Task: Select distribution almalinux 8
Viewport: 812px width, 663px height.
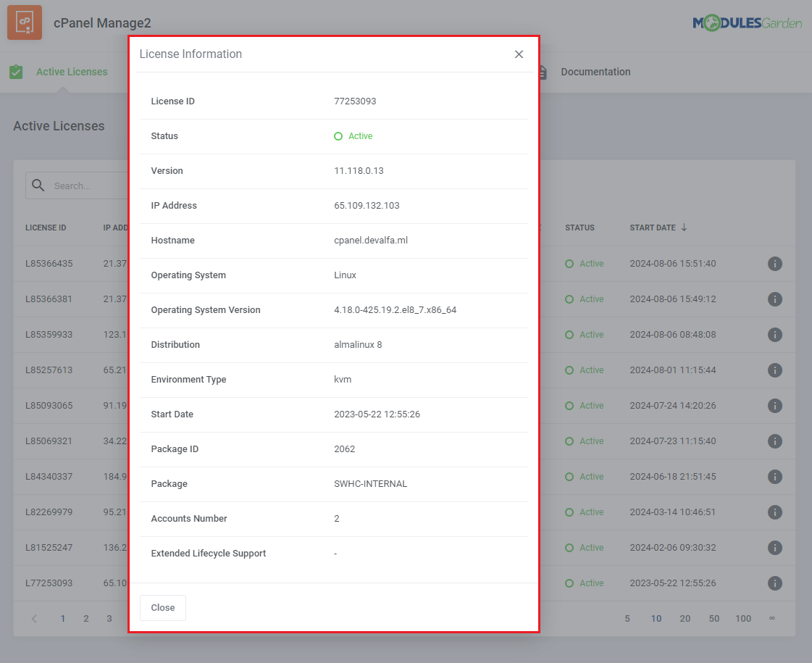Action: [x=358, y=344]
